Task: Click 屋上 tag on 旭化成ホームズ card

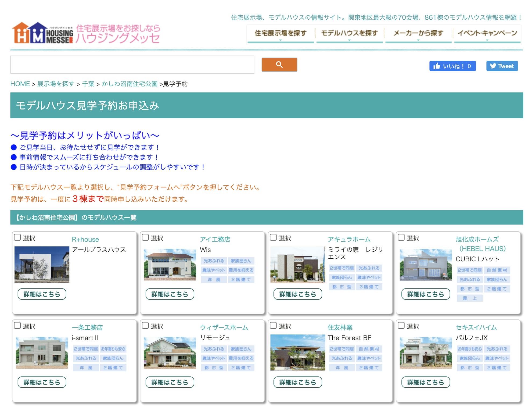Action: pos(470,298)
